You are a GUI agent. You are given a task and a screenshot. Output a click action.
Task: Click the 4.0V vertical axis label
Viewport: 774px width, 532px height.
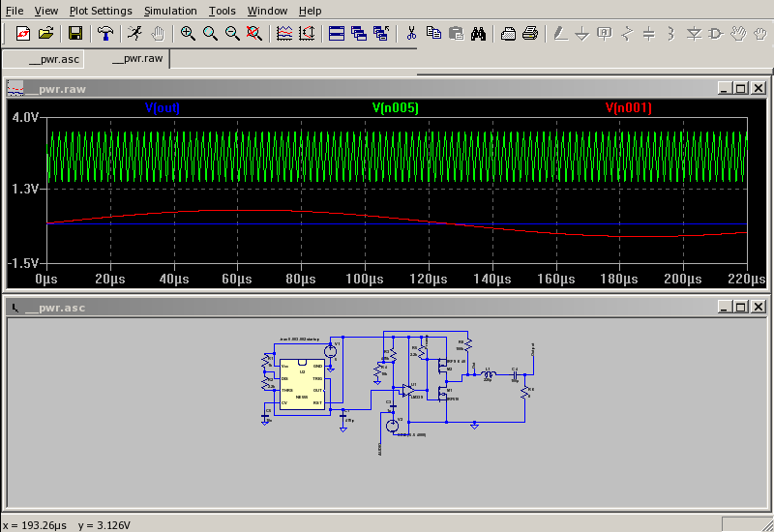click(x=25, y=117)
